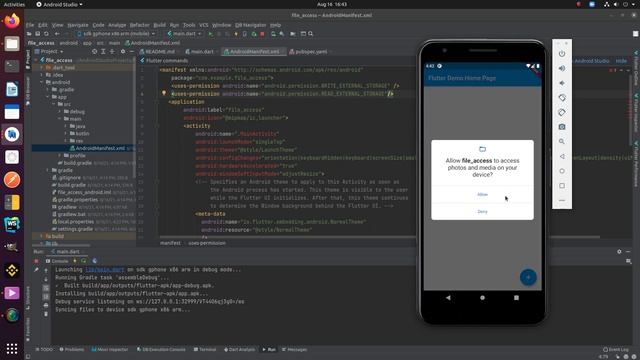Click Select Opened File target icon in Project panel
The width and height of the screenshot is (640, 360).
(95, 51)
